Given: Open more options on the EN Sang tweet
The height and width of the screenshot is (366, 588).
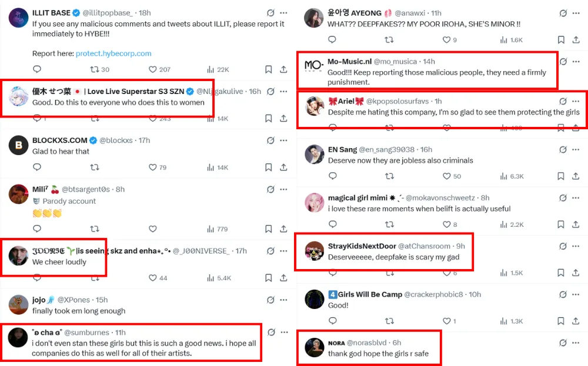Looking at the screenshot, I should click(578, 150).
